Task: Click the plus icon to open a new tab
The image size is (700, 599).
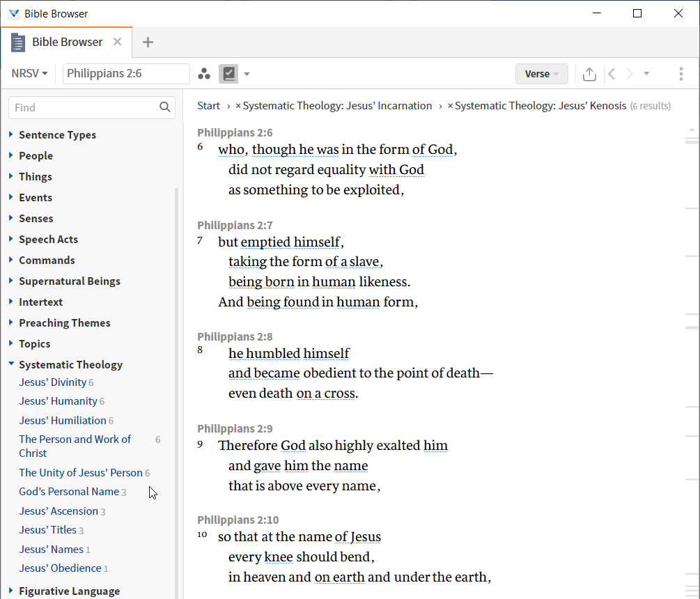Action: point(148,42)
